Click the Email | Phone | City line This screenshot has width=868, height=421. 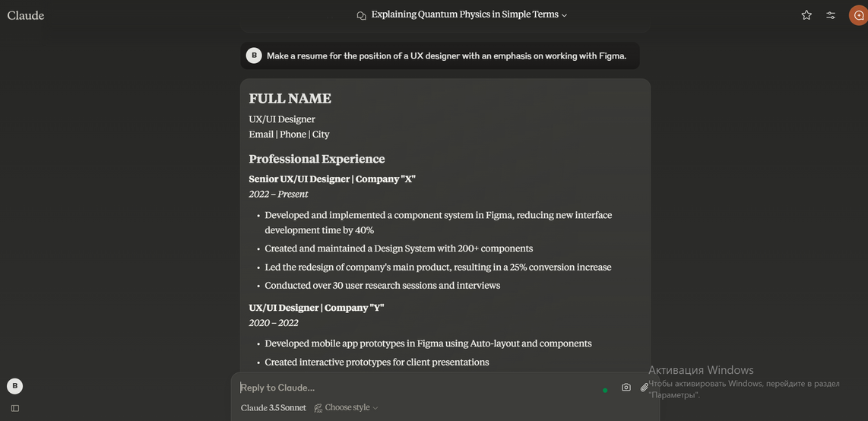[x=290, y=135]
